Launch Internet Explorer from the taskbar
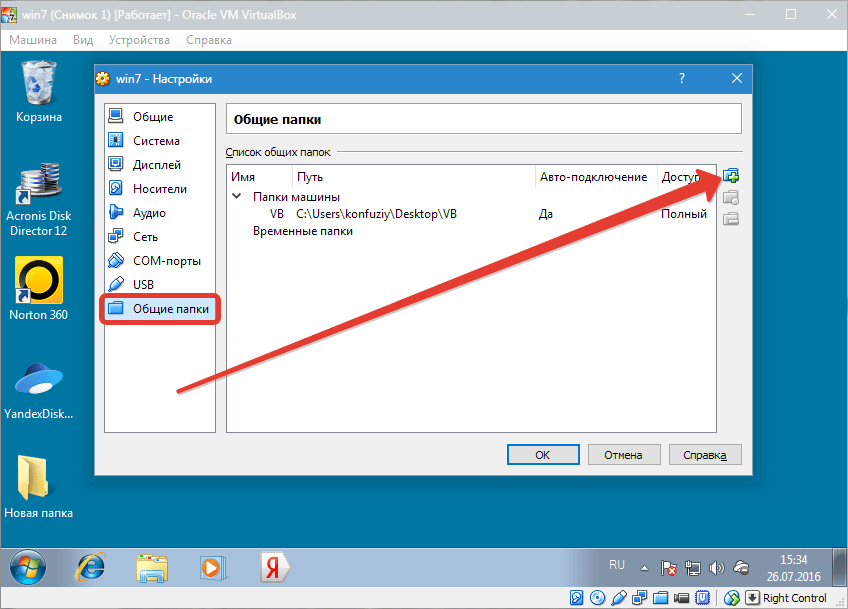The image size is (848, 609). click(90, 568)
